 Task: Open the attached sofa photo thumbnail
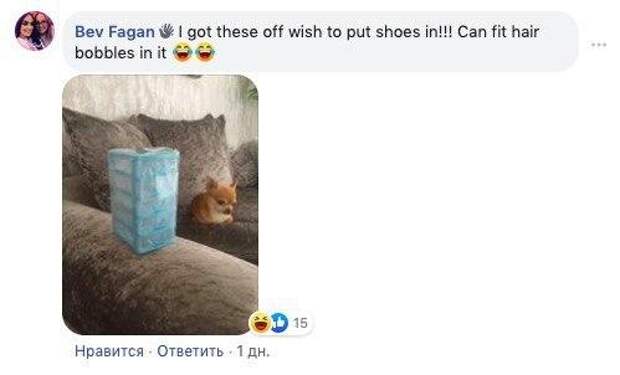[x=160, y=205]
